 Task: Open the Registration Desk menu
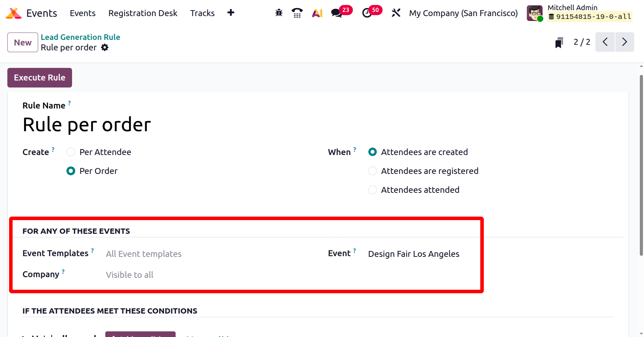click(143, 13)
